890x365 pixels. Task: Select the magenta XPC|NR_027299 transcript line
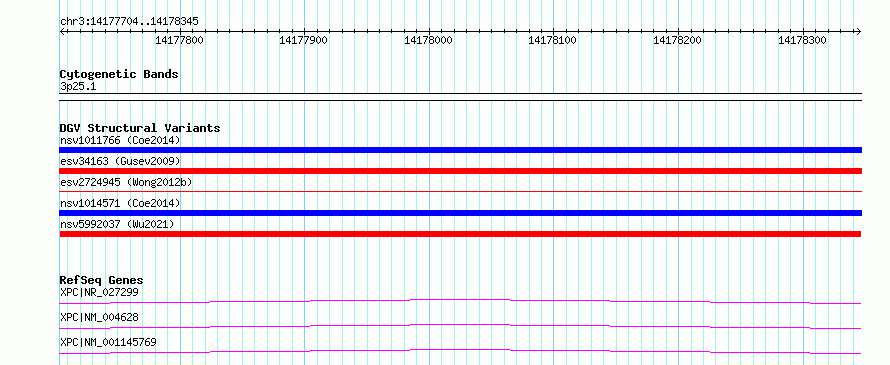coord(460,301)
